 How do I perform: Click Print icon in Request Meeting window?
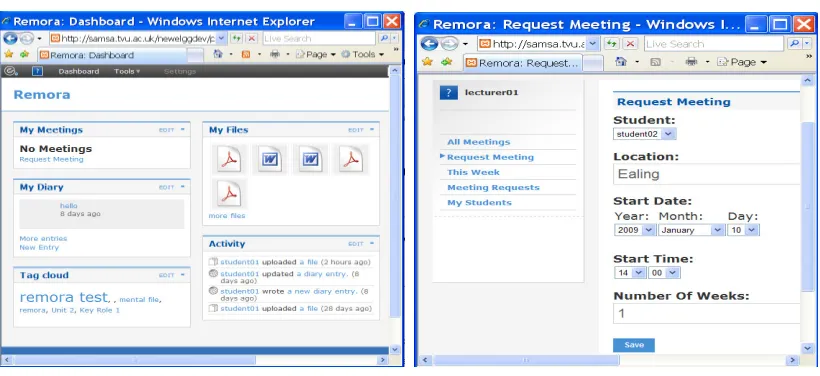tap(691, 62)
